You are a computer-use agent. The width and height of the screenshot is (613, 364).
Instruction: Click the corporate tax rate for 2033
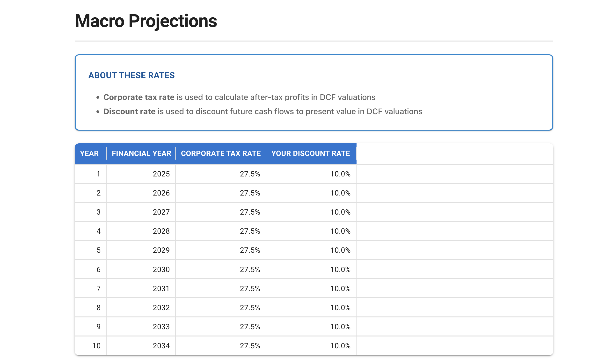[x=250, y=327]
